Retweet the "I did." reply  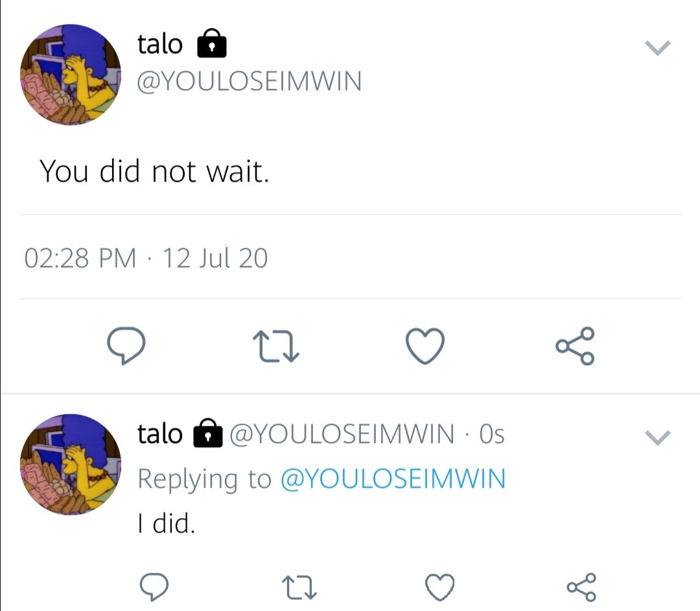tap(299, 587)
